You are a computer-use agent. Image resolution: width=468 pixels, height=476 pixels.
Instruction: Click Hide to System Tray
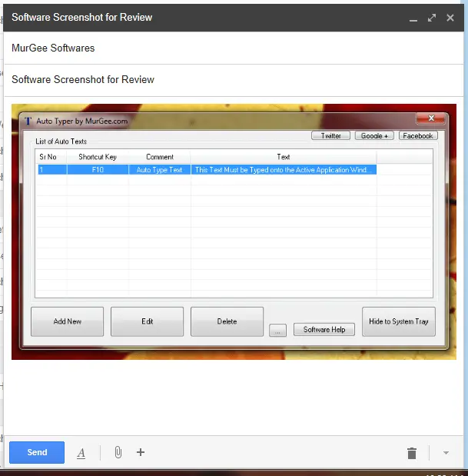coord(399,321)
